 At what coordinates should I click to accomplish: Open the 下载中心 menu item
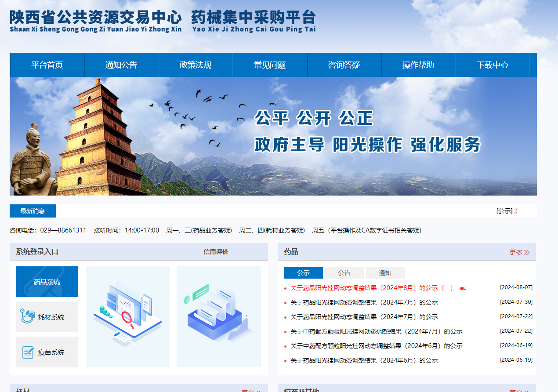tap(493, 65)
